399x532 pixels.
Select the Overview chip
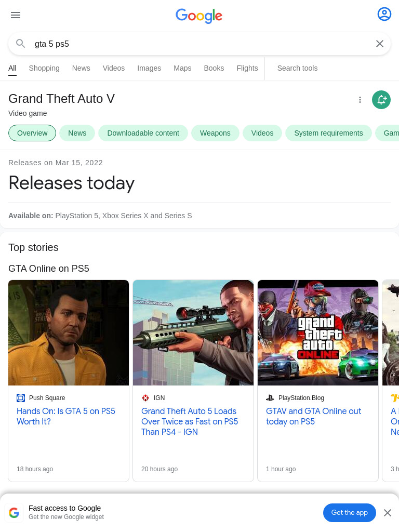pyautogui.click(x=32, y=133)
